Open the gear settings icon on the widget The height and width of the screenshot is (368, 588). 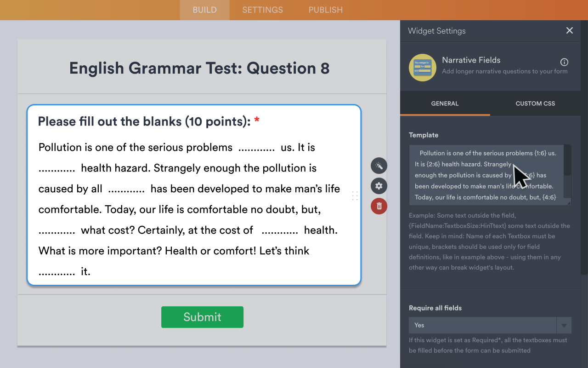(x=379, y=186)
